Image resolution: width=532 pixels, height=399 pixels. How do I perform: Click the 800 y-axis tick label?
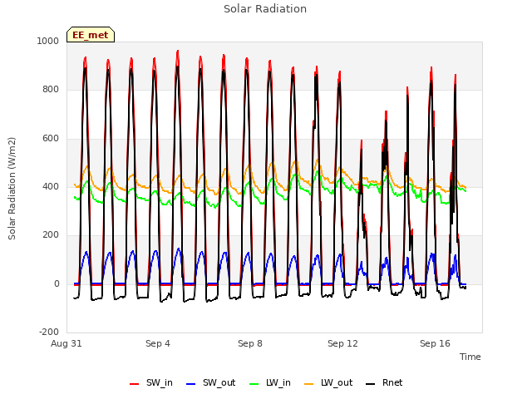[51, 90]
